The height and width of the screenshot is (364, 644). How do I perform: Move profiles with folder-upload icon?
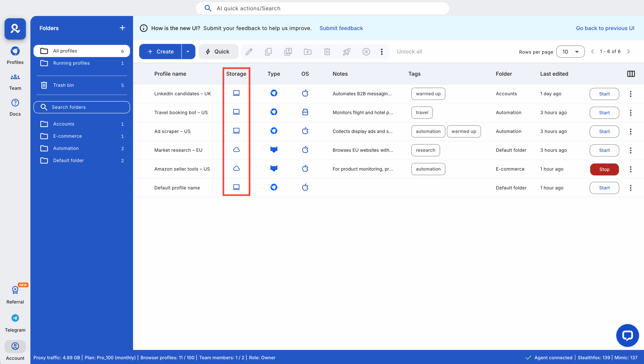point(307,51)
